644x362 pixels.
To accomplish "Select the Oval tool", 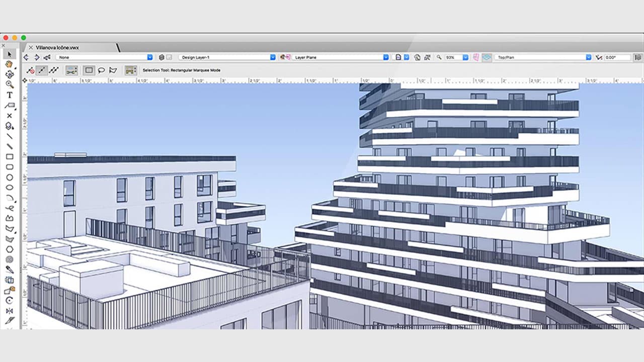I will [9, 177].
